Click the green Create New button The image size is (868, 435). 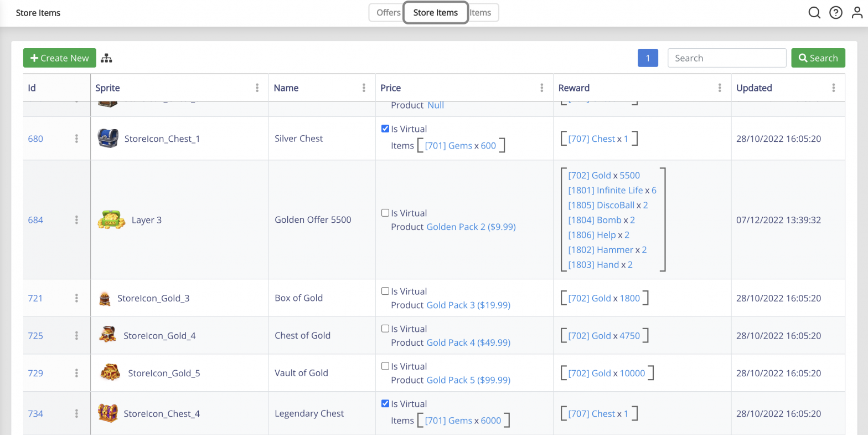pos(60,58)
